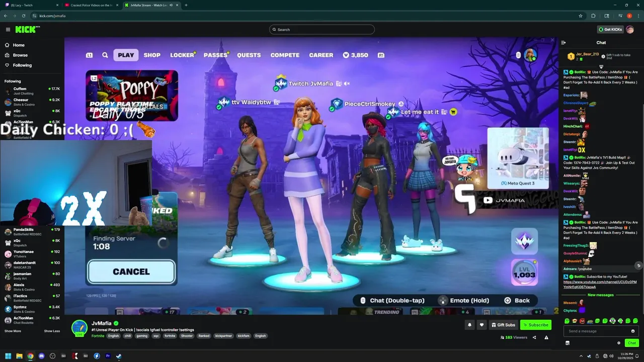Click the Subscribe button
The image size is (644, 362).
[536, 325]
